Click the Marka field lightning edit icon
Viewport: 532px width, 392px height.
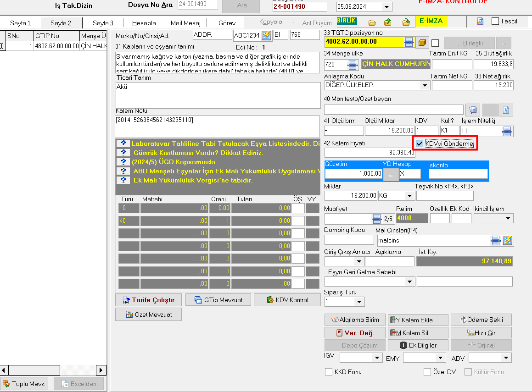pos(266,35)
